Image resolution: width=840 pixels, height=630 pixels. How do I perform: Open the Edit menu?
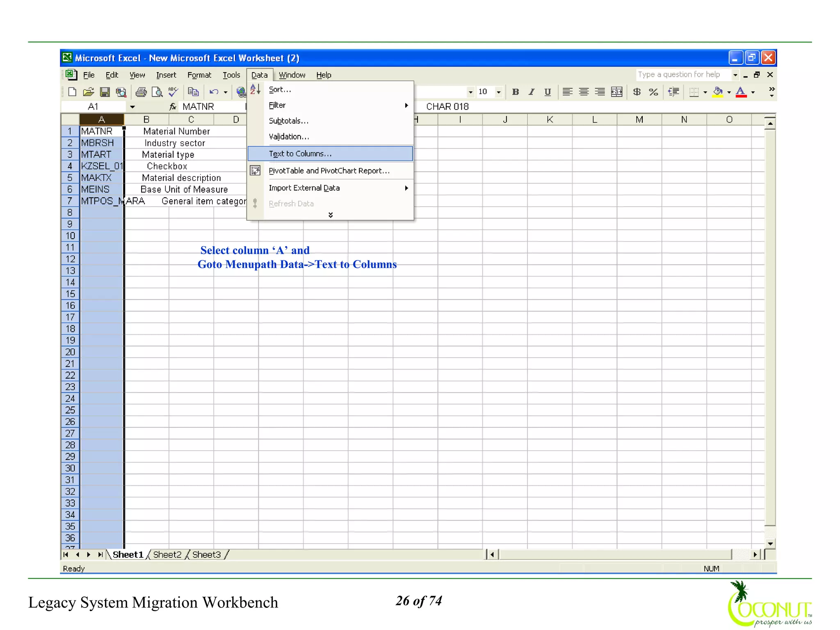coord(112,75)
